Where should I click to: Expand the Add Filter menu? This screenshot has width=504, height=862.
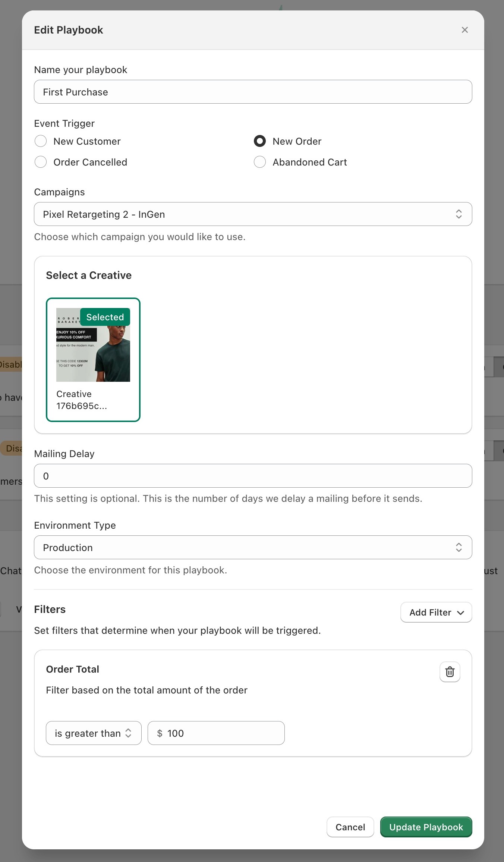pos(436,612)
